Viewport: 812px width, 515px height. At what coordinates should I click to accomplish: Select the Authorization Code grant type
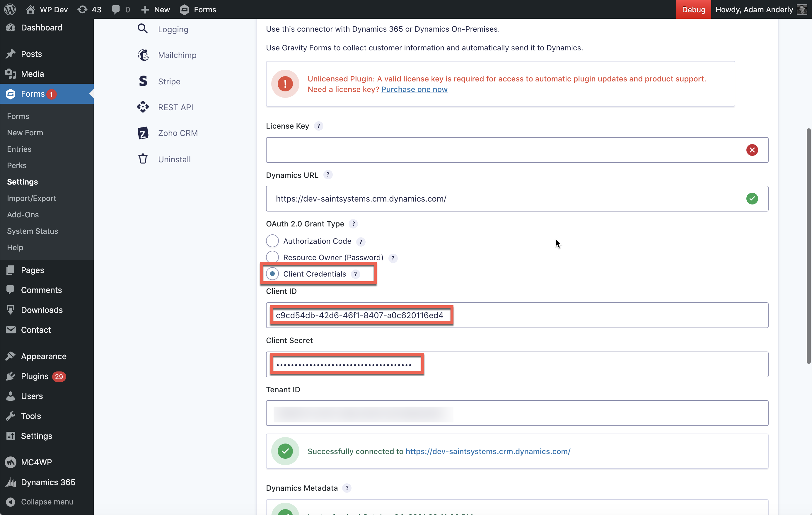[272, 241]
